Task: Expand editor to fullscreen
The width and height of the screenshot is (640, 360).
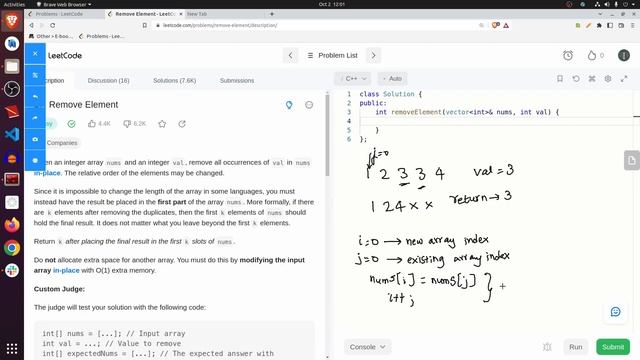Action: click(x=624, y=78)
